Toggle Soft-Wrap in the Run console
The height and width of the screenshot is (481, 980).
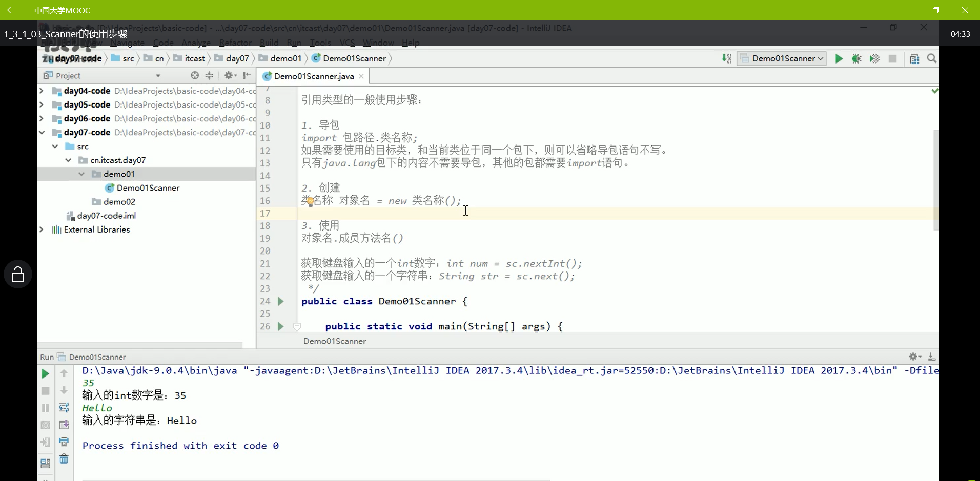(64, 408)
